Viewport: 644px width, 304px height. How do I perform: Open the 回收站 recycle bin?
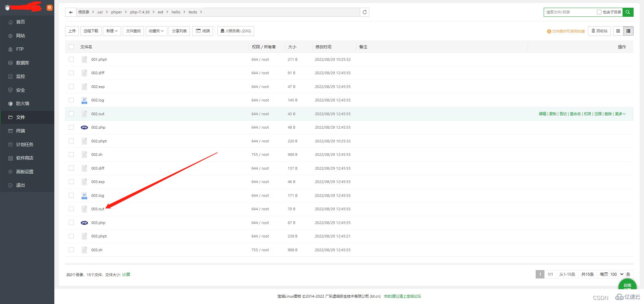[599, 31]
